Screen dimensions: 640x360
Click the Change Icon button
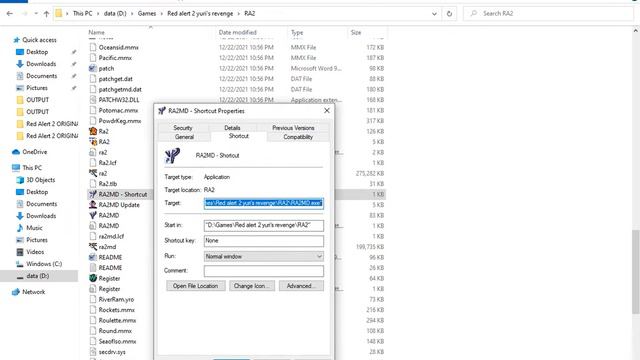tap(252, 286)
